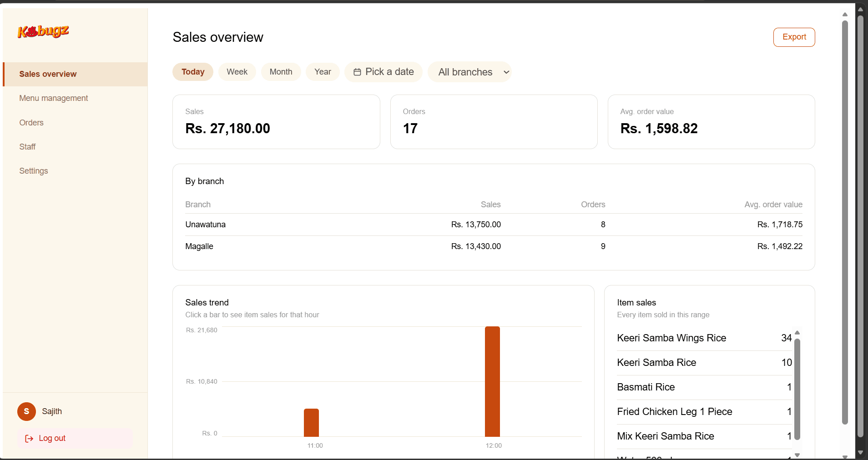The width and height of the screenshot is (868, 460).
Task: Click the All branches dropdown chevron
Action: click(x=506, y=72)
